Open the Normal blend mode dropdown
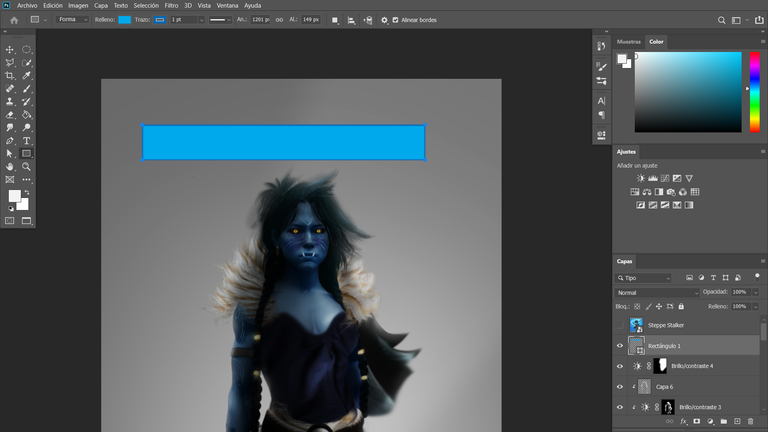768x432 pixels. click(x=657, y=292)
